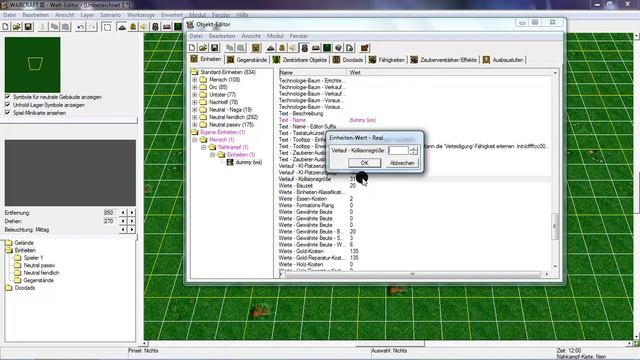Viewport: 640px width, 360px height.
Task: Click AI editor icon in Objekt-Editor toolbar
Action: [x=327, y=48]
